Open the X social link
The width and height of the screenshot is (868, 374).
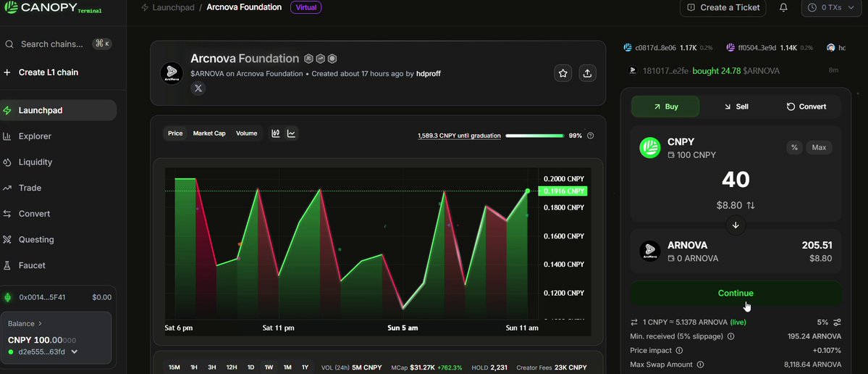coord(198,88)
